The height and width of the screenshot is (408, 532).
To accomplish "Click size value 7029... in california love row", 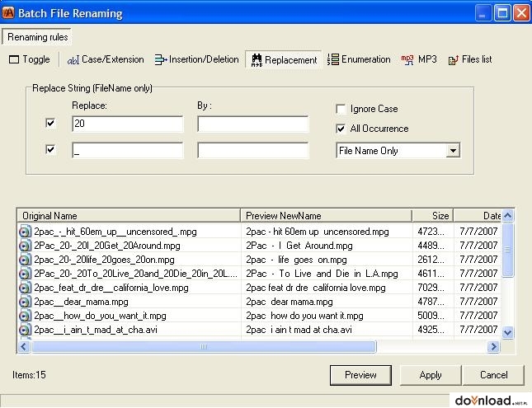I will tap(431, 288).
